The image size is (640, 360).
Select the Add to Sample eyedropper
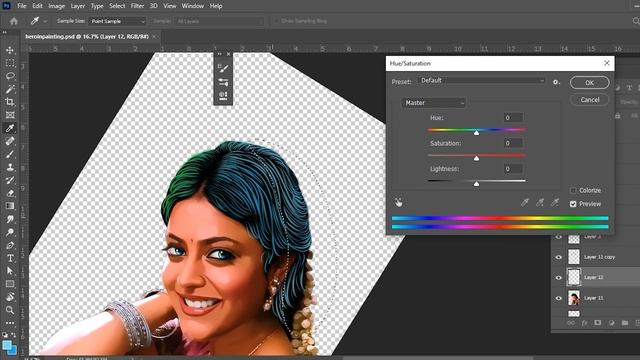[540, 202]
